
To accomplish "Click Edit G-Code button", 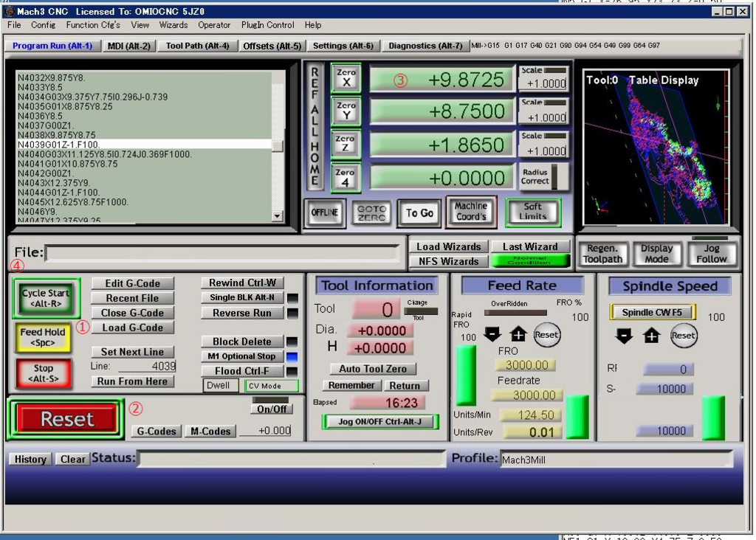I will [x=133, y=283].
